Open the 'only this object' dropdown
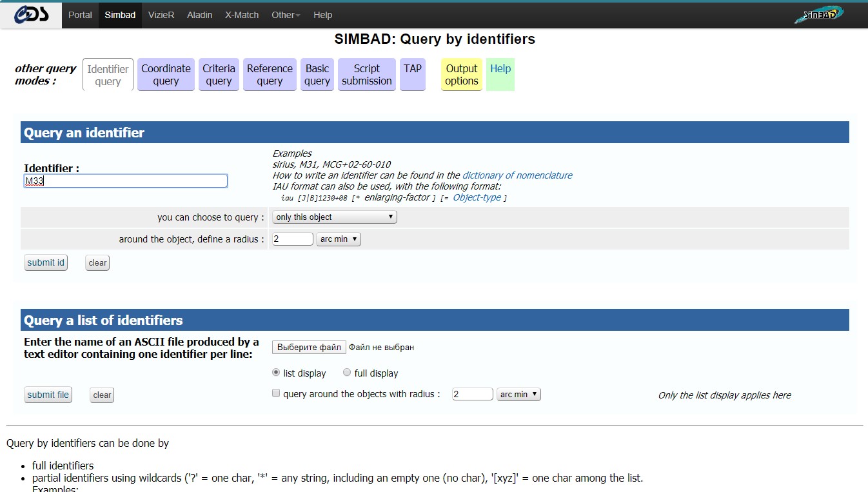The image size is (868, 492). [335, 217]
